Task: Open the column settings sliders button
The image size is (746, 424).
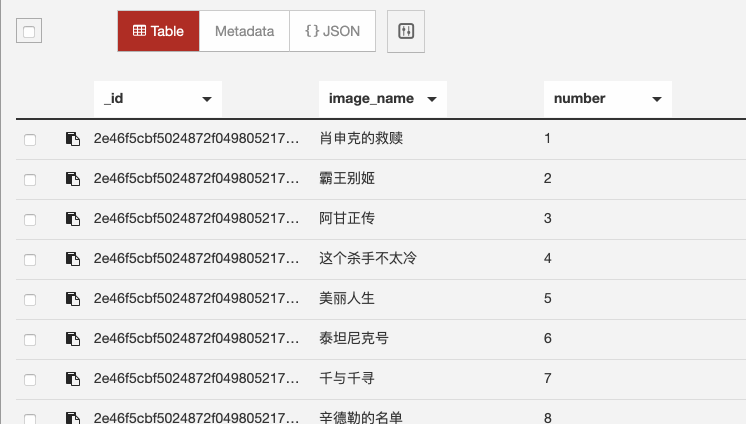Action: (x=406, y=31)
